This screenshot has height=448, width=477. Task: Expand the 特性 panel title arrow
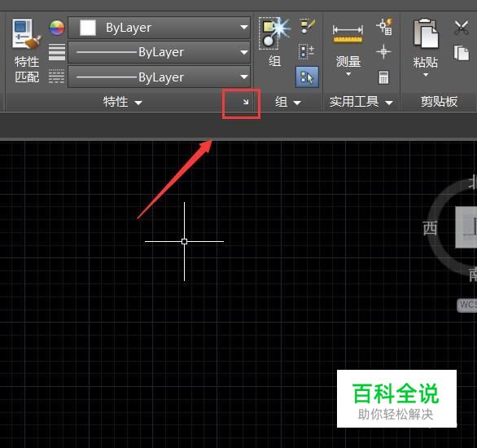click(x=138, y=103)
